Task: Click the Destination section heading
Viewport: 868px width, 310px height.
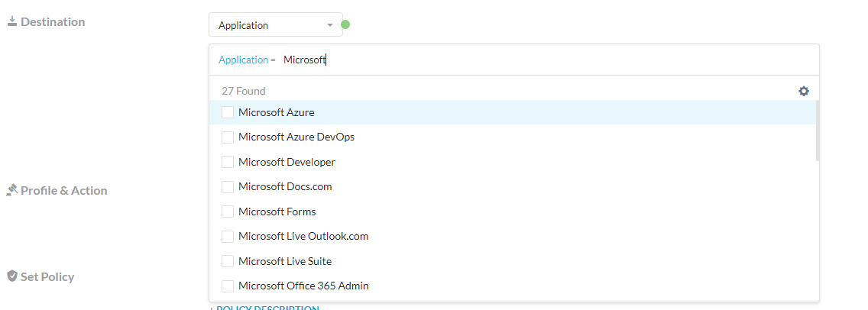Action: [53, 21]
